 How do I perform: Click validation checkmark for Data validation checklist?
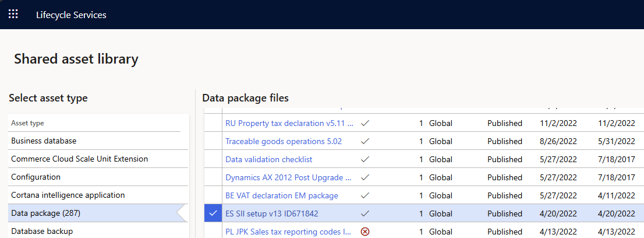point(365,159)
